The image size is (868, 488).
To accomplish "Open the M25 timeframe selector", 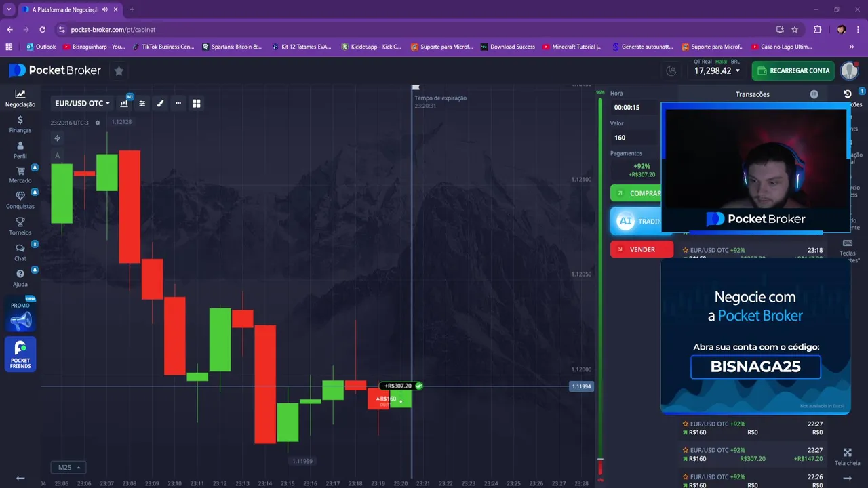I will tap(68, 467).
